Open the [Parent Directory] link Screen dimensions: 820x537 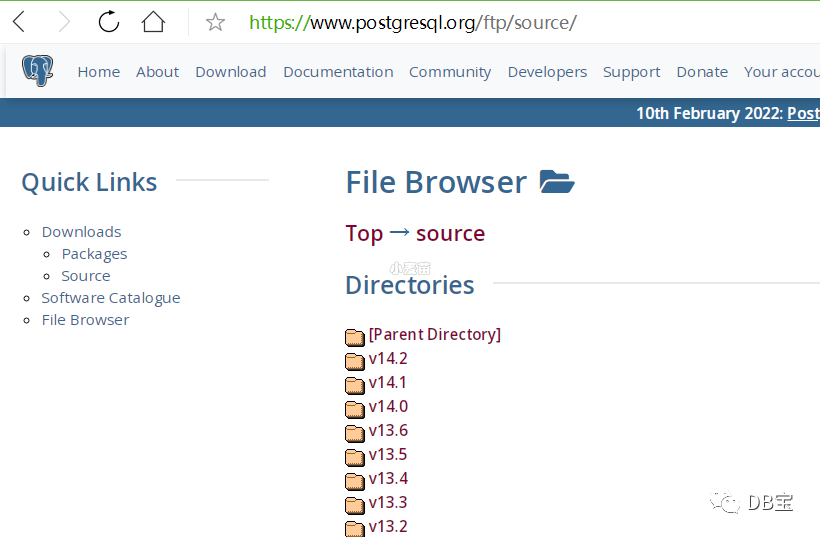coord(435,334)
